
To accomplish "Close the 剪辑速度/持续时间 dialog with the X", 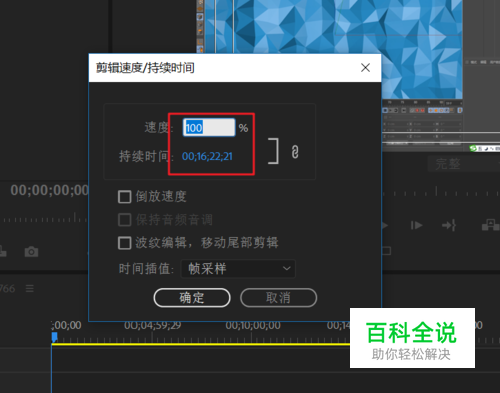I will (365, 68).
